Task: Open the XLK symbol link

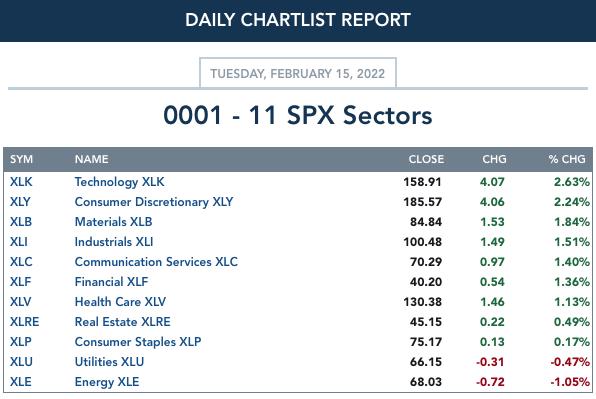Action: pyautogui.click(x=21, y=182)
